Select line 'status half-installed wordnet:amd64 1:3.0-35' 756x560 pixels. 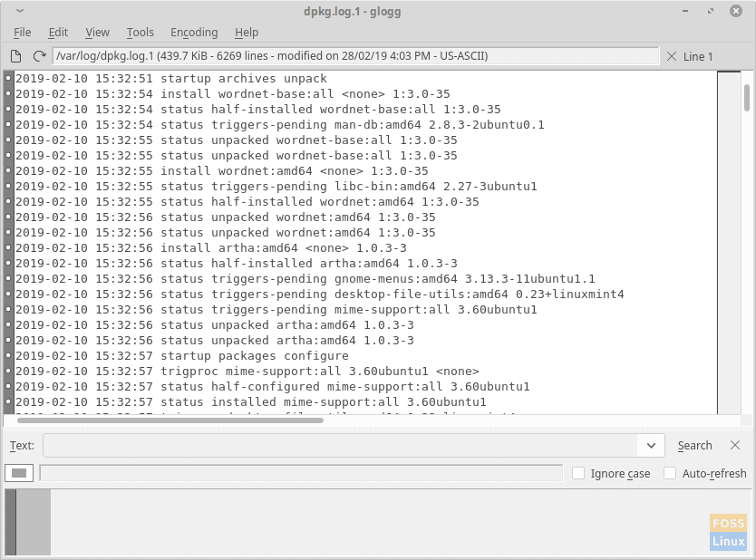tap(247, 201)
